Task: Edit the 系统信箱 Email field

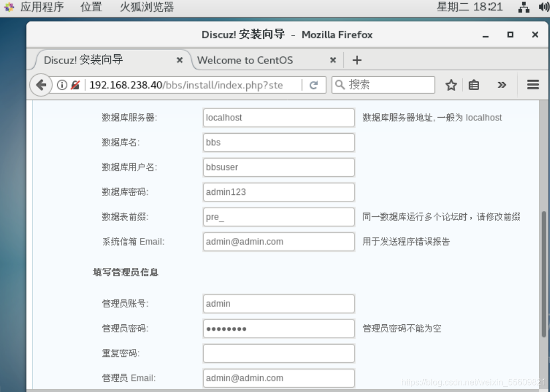Action: 279,242
